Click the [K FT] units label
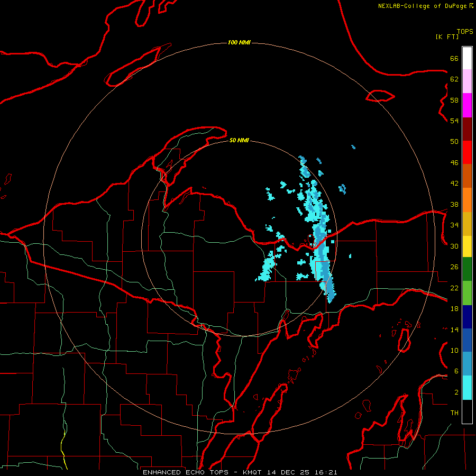This screenshot has width=476, height=476. tap(447, 36)
